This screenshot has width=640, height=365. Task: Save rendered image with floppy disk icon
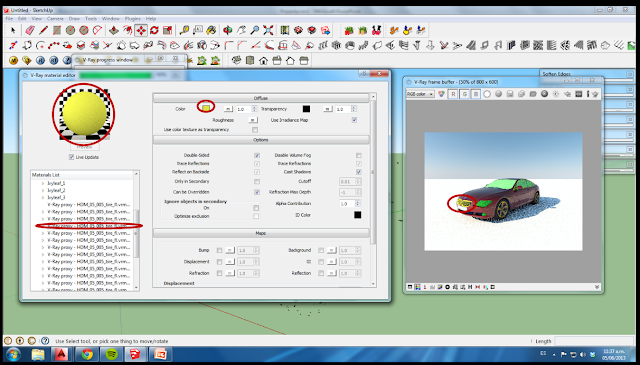[510, 94]
